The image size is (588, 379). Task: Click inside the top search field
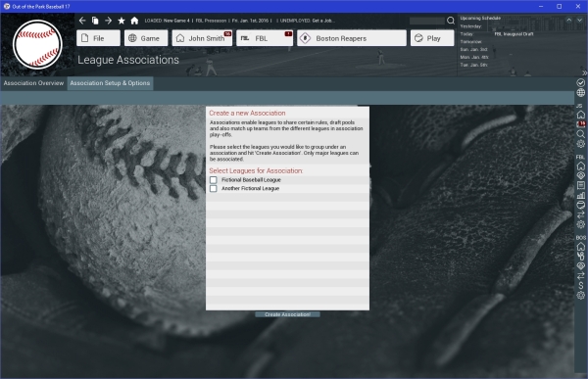pyautogui.click(x=427, y=21)
